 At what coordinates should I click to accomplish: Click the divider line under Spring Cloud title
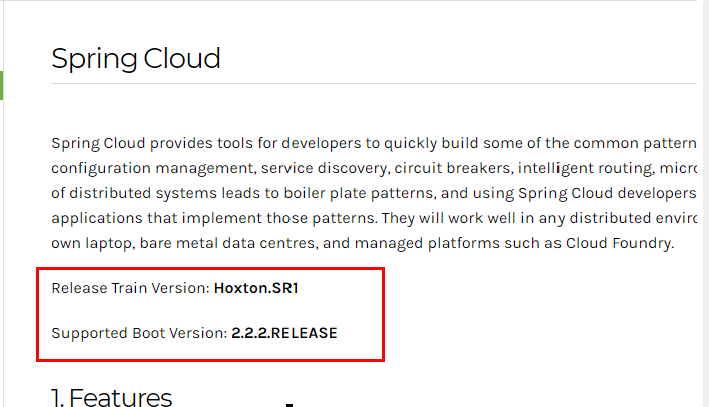tap(373, 84)
